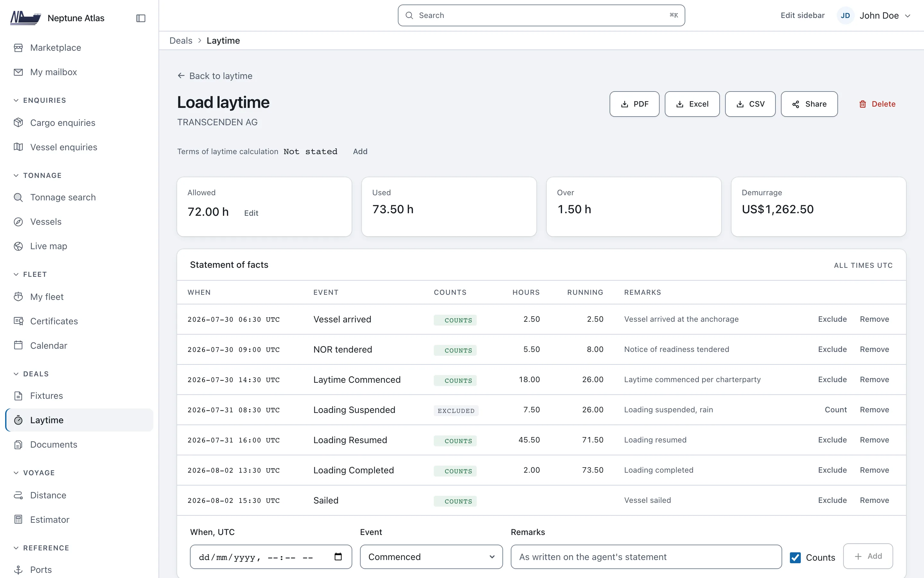
Task: Edit the Allowed 72.00 h value
Action: point(251,213)
